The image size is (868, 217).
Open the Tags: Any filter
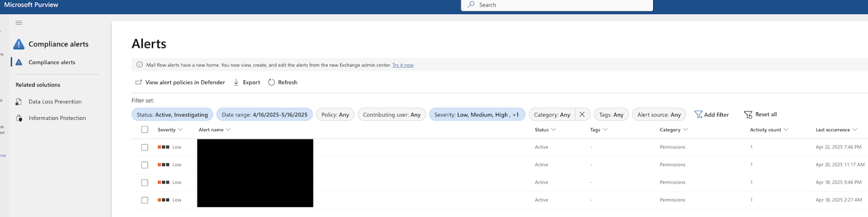(611, 114)
